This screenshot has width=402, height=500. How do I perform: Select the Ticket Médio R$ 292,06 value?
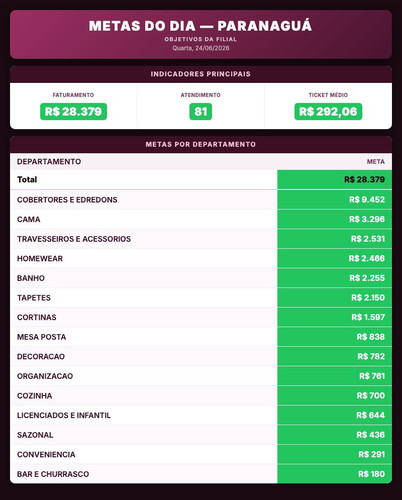tap(328, 111)
